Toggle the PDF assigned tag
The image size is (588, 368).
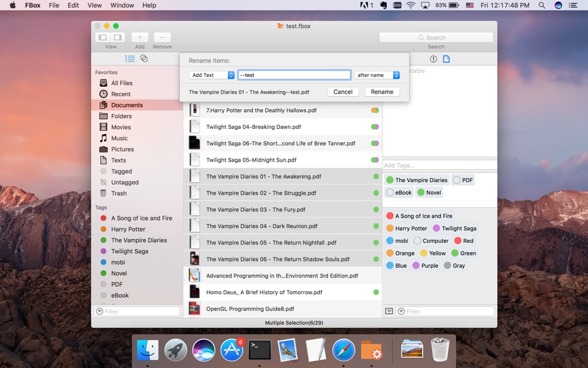coord(463,180)
